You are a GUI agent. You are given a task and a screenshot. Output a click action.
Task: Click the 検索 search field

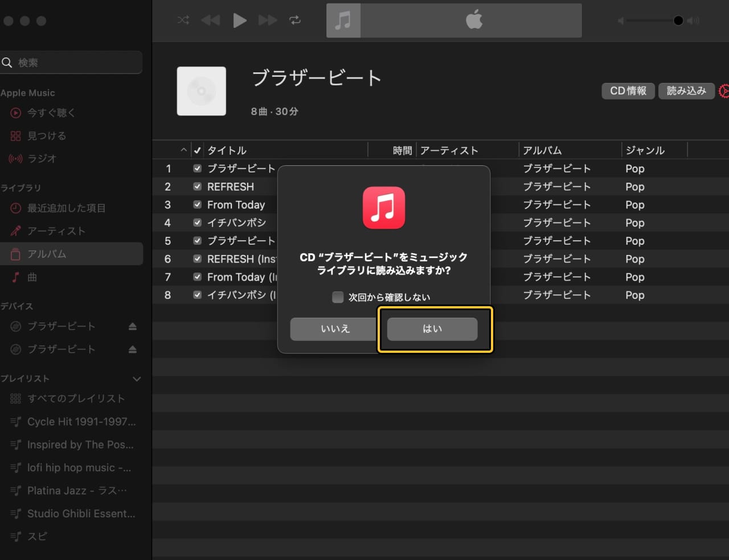(x=71, y=63)
